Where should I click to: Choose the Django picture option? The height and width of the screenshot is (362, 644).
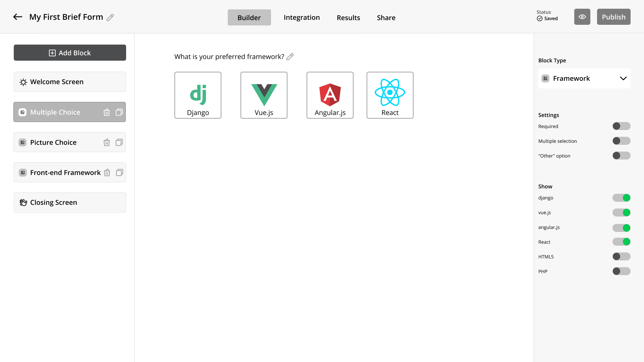198,95
